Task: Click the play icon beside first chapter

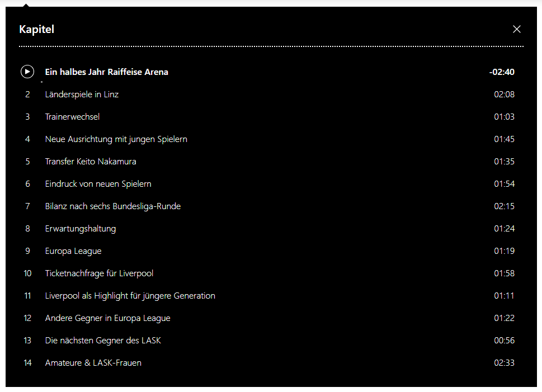Action: click(x=27, y=72)
